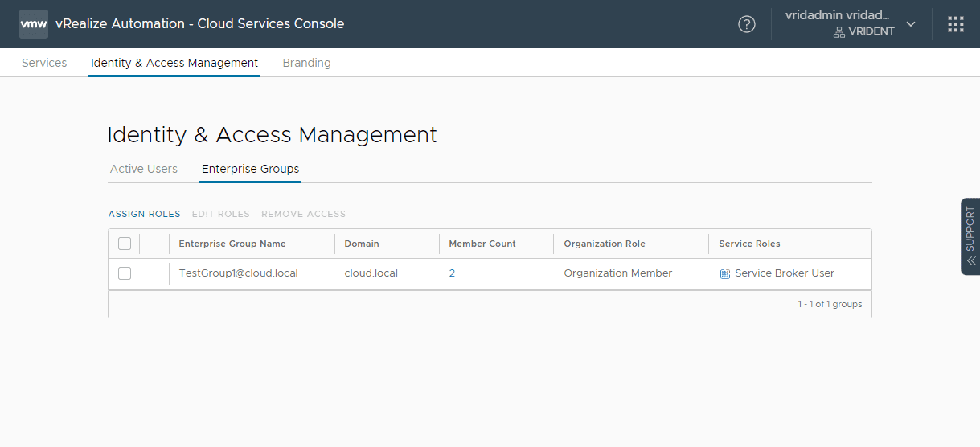Open the Branding tab

[x=306, y=63]
